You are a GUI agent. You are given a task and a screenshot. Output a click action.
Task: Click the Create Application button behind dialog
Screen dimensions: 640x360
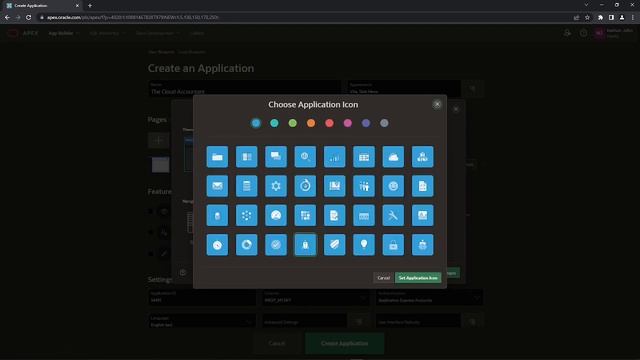pyautogui.click(x=344, y=343)
